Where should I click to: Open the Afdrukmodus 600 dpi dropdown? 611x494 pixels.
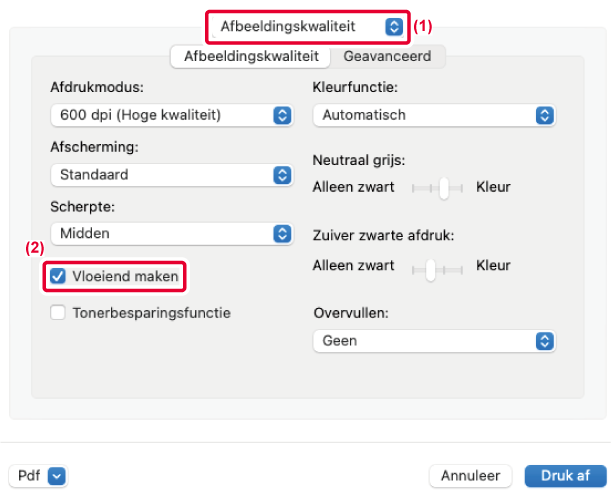170,115
